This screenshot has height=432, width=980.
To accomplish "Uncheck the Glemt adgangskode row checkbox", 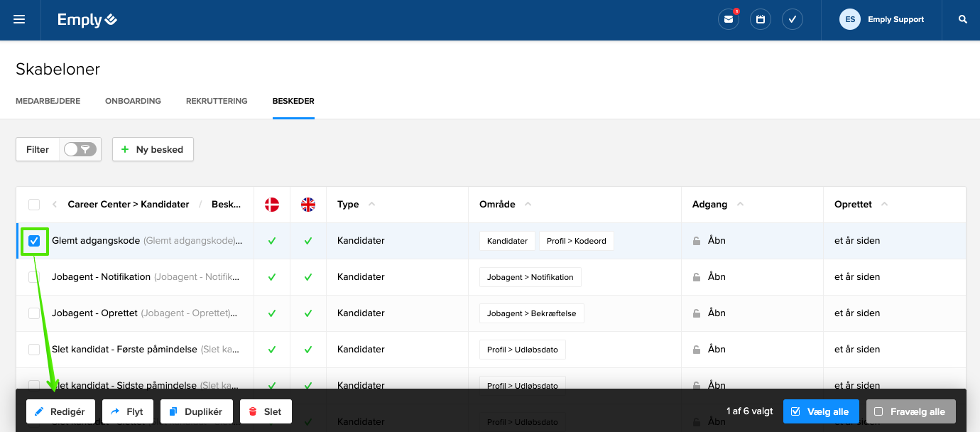I will [x=34, y=241].
